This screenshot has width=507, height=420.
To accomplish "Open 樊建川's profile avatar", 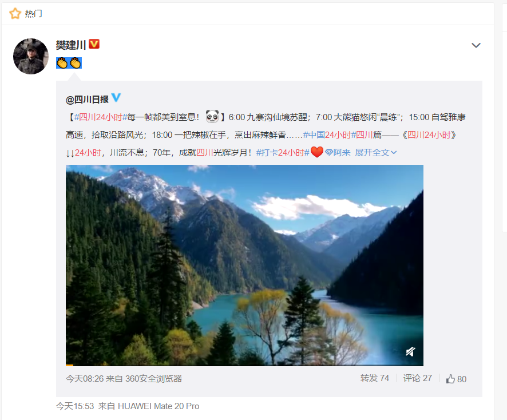I will point(31,56).
